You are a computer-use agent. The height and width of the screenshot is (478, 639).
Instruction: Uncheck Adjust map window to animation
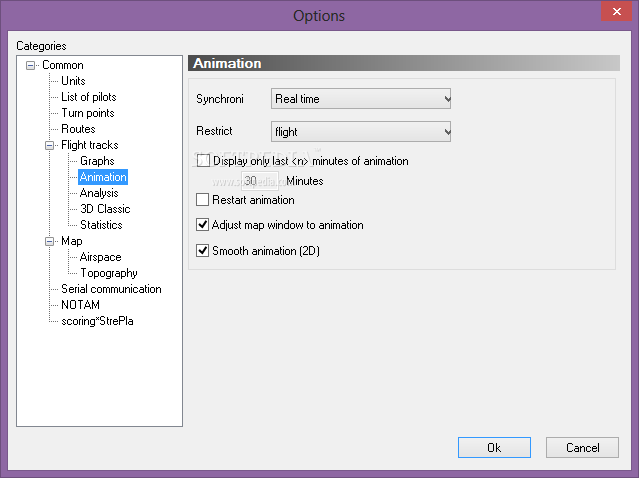click(x=203, y=225)
